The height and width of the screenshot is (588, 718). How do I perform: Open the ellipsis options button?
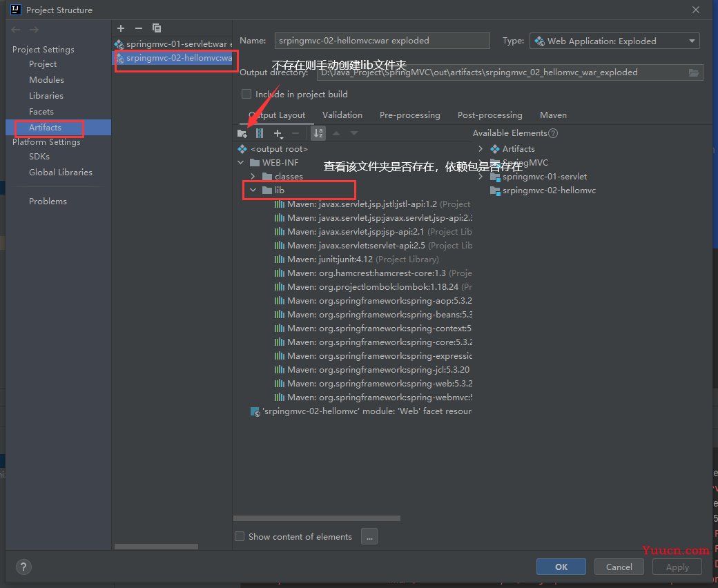point(369,536)
